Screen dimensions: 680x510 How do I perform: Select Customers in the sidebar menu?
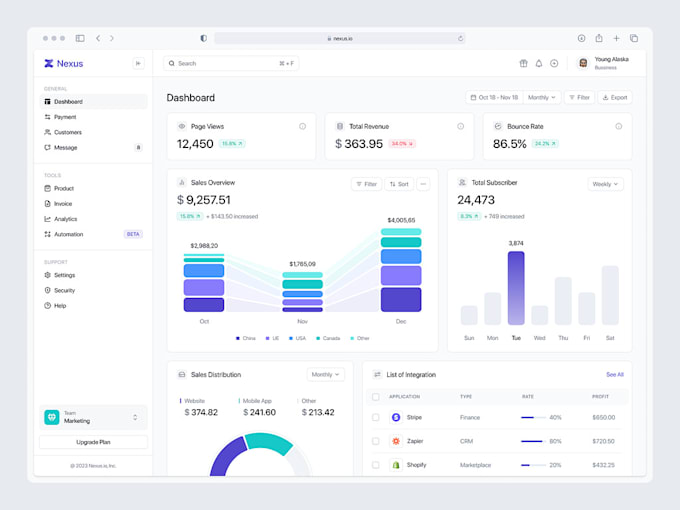click(x=68, y=132)
